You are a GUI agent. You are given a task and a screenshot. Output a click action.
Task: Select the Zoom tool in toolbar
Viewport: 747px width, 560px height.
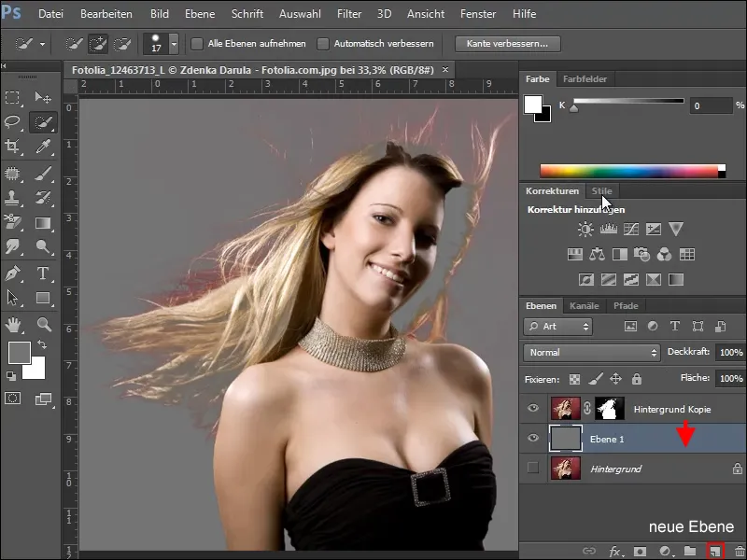43,324
